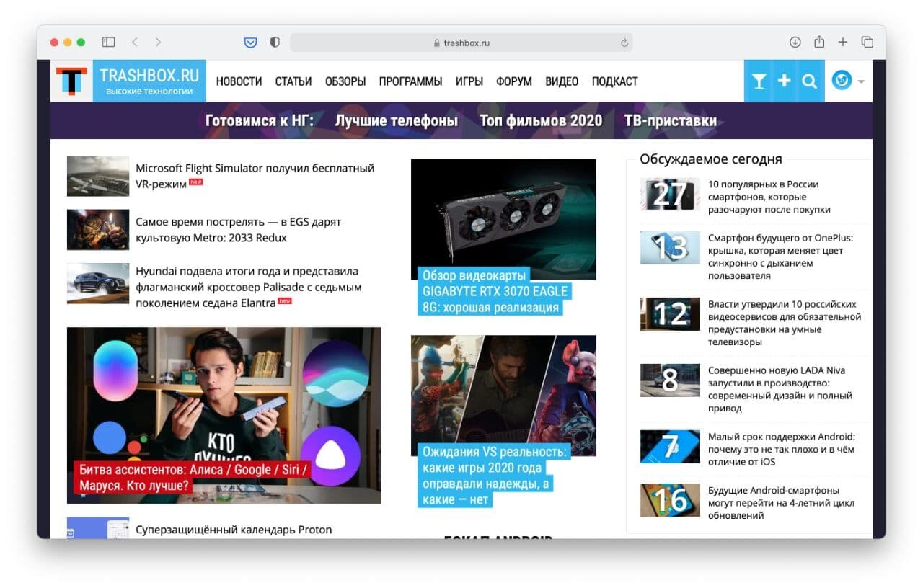The height and width of the screenshot is (588, 923).
Task: Open Microsoft Flight Simulator VR article
Action: click(x=255, y=176)
